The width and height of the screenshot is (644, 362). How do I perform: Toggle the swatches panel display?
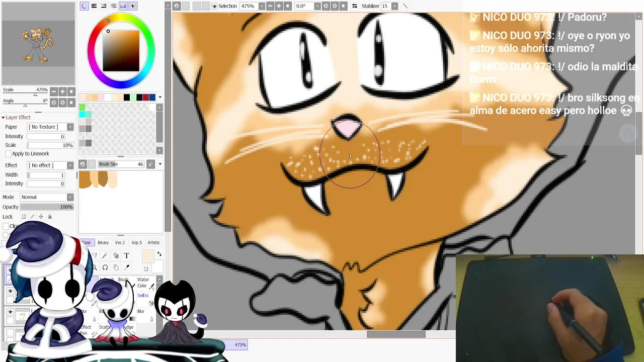click(x=123, y=6)
